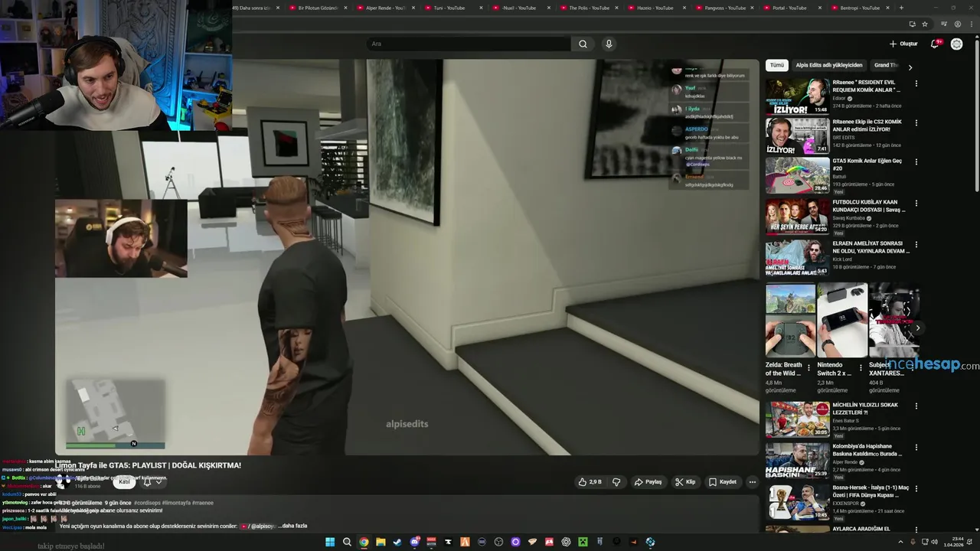980x551 pixels.
Task: Open install app icon in address bar
Action: point(912,24)
